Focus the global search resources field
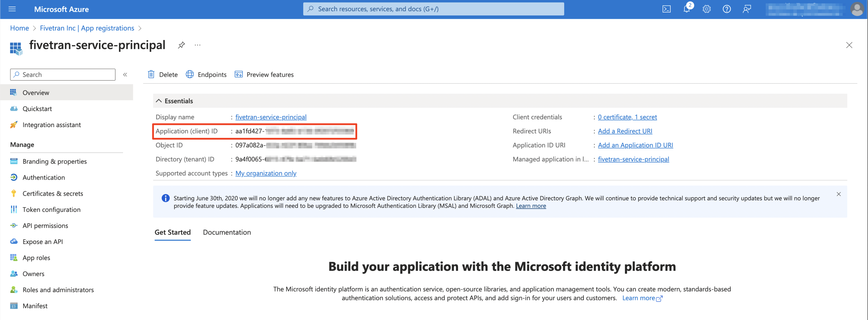The width and height of the screenshot is (868, 320). [433, 9]
